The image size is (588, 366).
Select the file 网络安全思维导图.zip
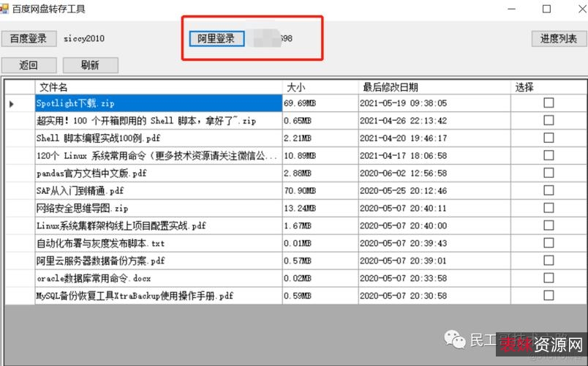159,209
